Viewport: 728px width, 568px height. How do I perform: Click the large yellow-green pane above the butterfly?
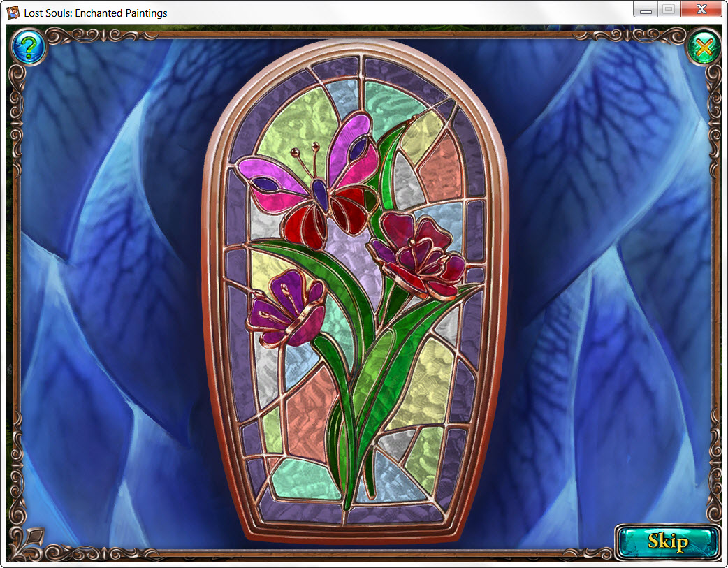point(293,126)
